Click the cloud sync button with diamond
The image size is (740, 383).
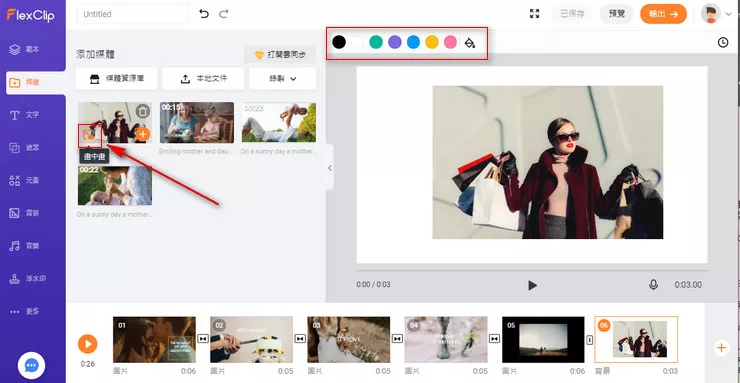[280, 55]
